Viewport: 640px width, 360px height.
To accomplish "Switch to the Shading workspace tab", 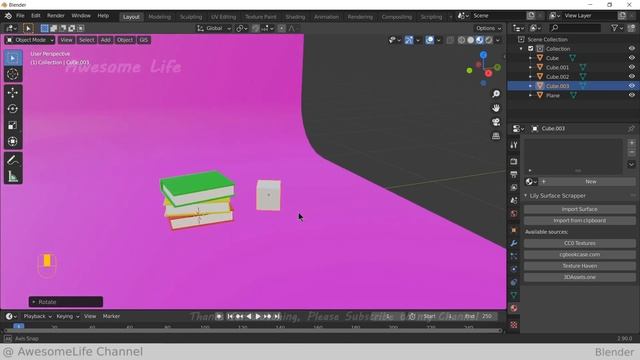I will pyautogui.click(x=295, y=17).
